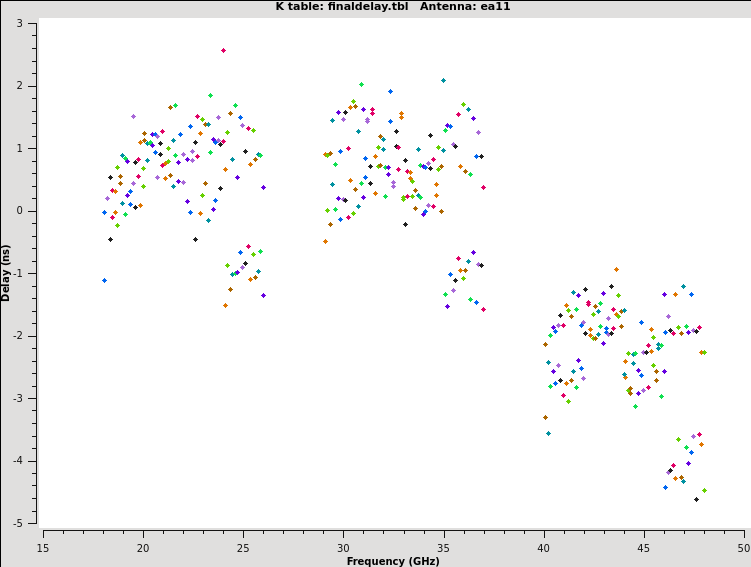Viewport: 751px width, 567px height.
Task: Click the x-axis tick label 45
Action: (x=643, y=548)
